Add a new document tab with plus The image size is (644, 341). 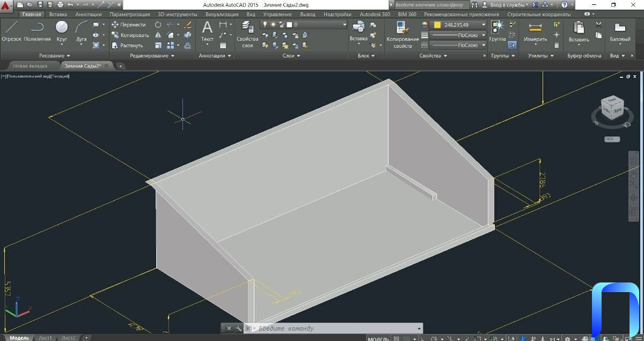pyautogui.click(x=121, y=66)
